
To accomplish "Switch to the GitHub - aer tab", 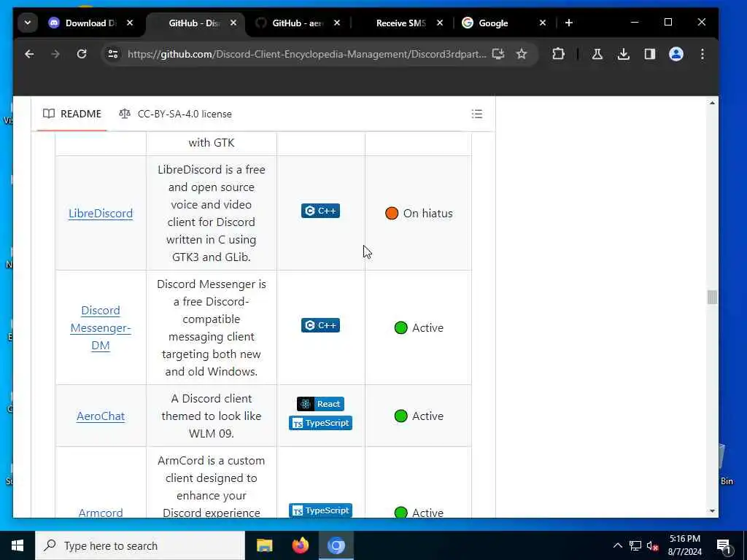I will pos(298,23).
